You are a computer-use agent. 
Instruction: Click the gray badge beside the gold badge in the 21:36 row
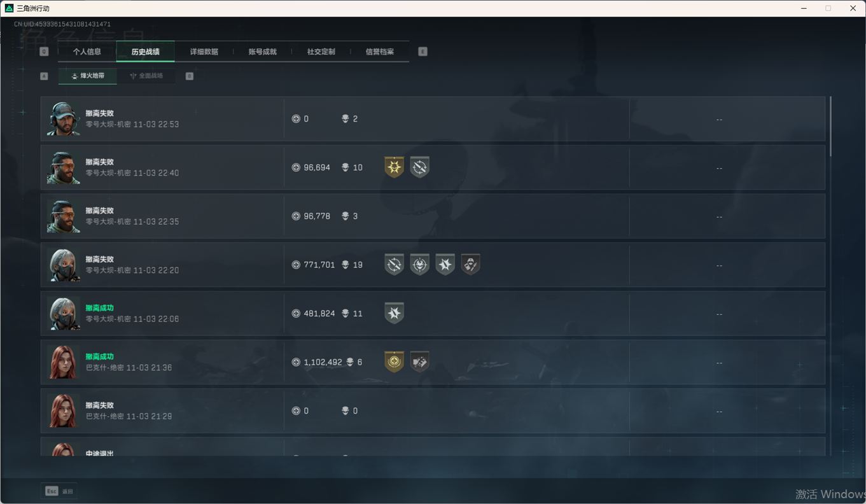coord(419,362)
